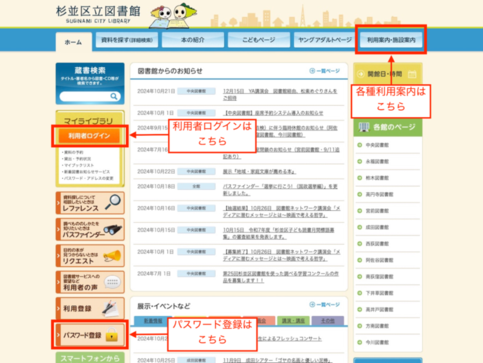483x363 pixels.
Task: Open 下井草図書館 in 各館のページ list
Action: click(379, 293)
